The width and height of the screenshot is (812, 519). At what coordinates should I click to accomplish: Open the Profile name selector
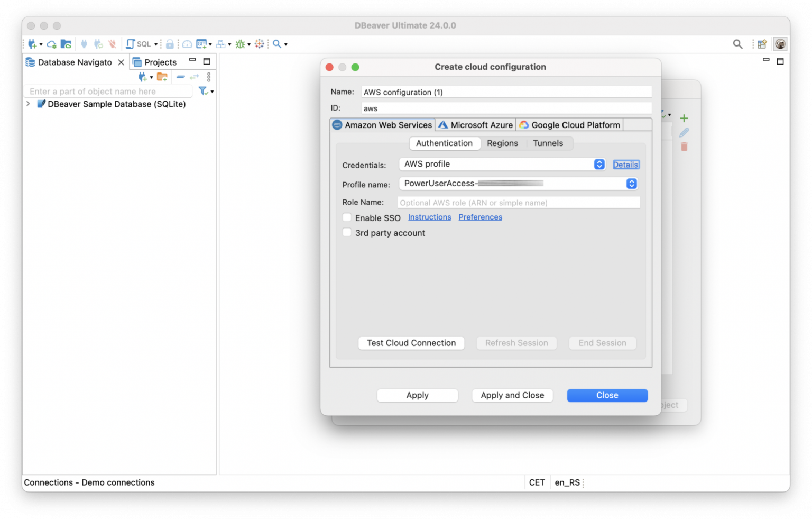(631, 183)
